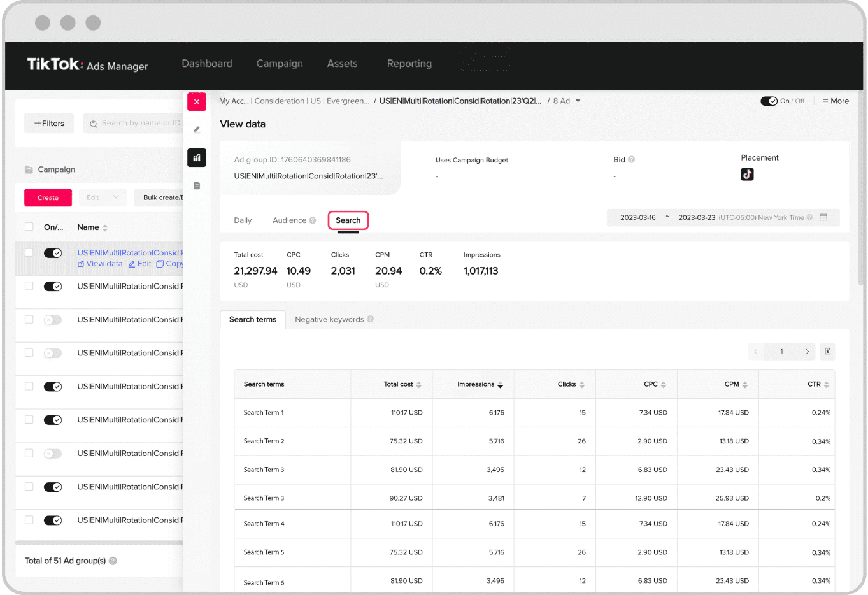Tick the select-all checkbox in table header
The image size is (868, 595).
click(29, 227)
